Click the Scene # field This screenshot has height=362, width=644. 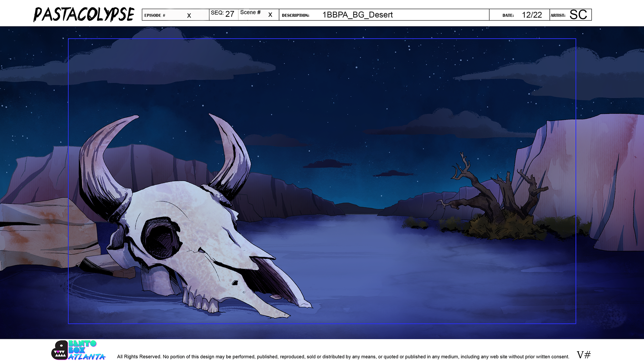pos(258,14)
